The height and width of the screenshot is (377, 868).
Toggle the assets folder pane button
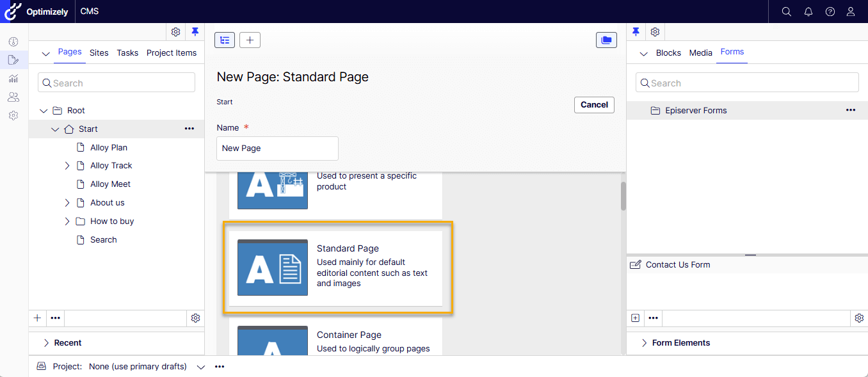click(606, 40)
